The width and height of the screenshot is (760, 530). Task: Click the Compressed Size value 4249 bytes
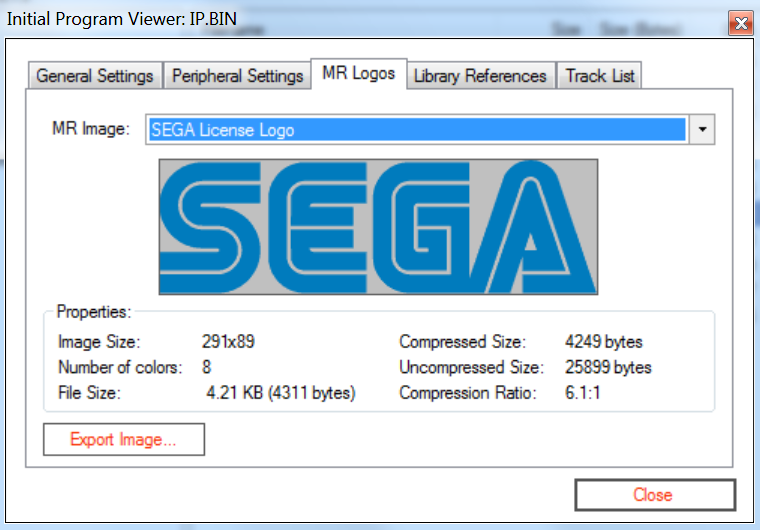pyautogui.click(x=604, y=342)
